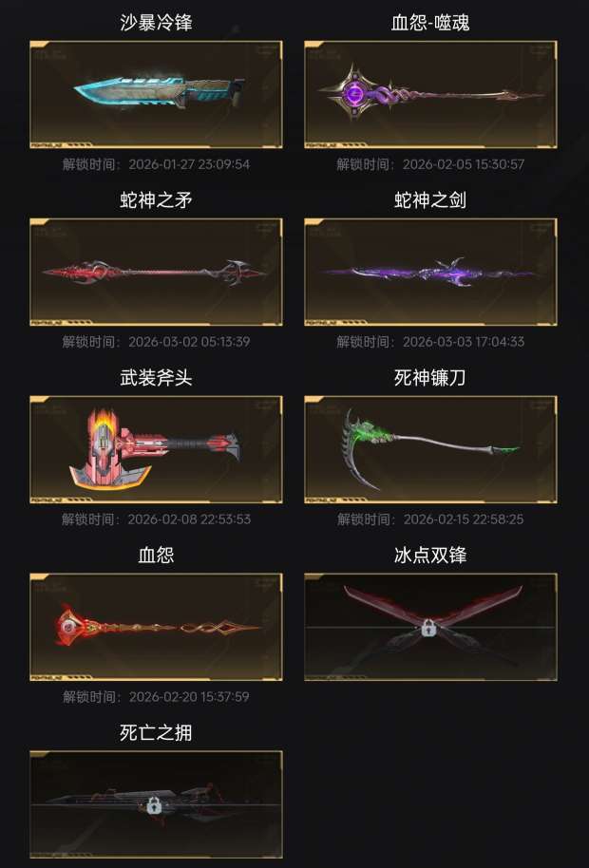Select the 沙暴冷锋 knife card
Image resolution: width=589 pixels, height=868 pixels.
click(x=156, y=95)
